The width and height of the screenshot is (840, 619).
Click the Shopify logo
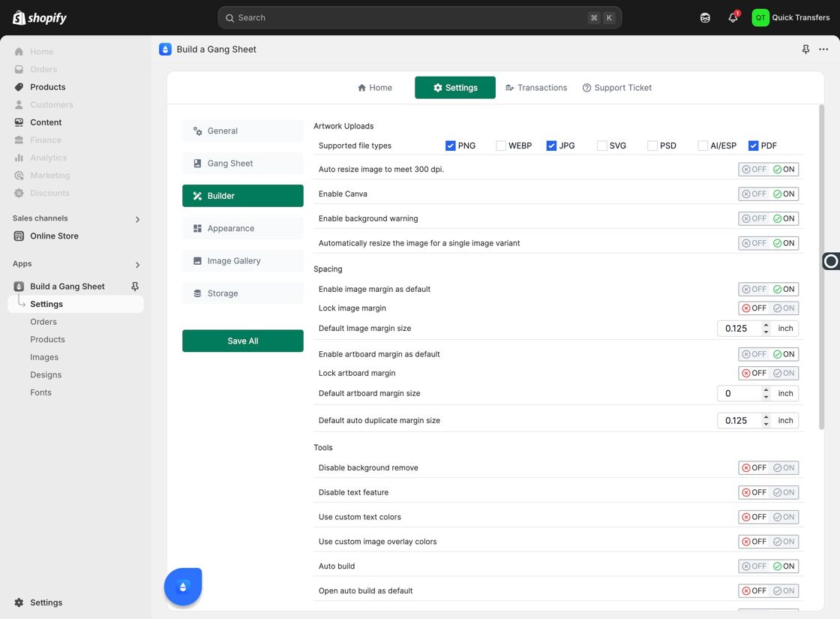click(x=40, y=18)
